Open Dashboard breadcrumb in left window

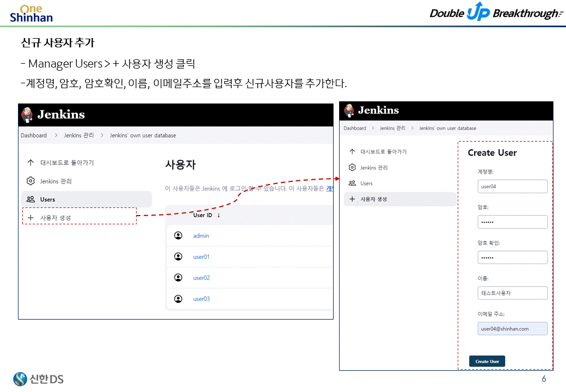click(34, 136)
